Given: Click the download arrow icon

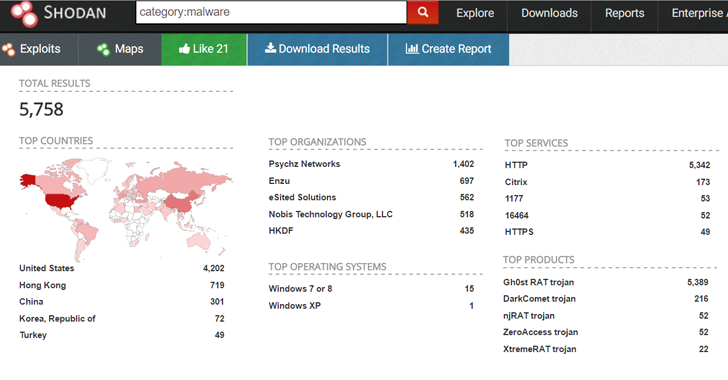Looking at the screenshot, I should click(x=270, y=48).
